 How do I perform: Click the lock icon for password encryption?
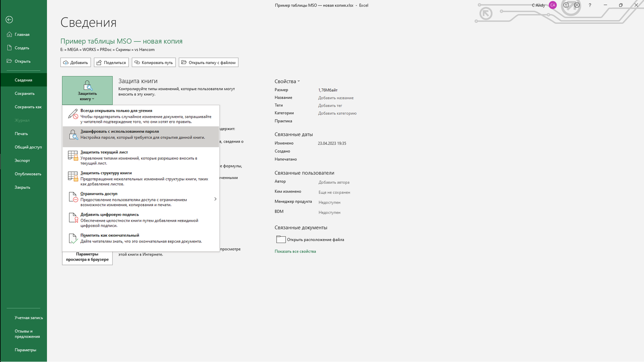coord(73,135)
